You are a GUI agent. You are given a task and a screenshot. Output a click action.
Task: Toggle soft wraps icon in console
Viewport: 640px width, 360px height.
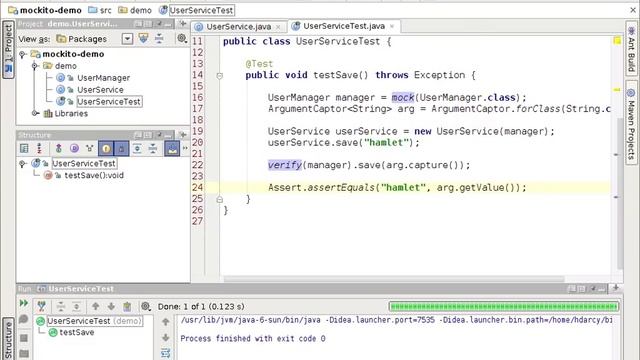click(165, 353)
